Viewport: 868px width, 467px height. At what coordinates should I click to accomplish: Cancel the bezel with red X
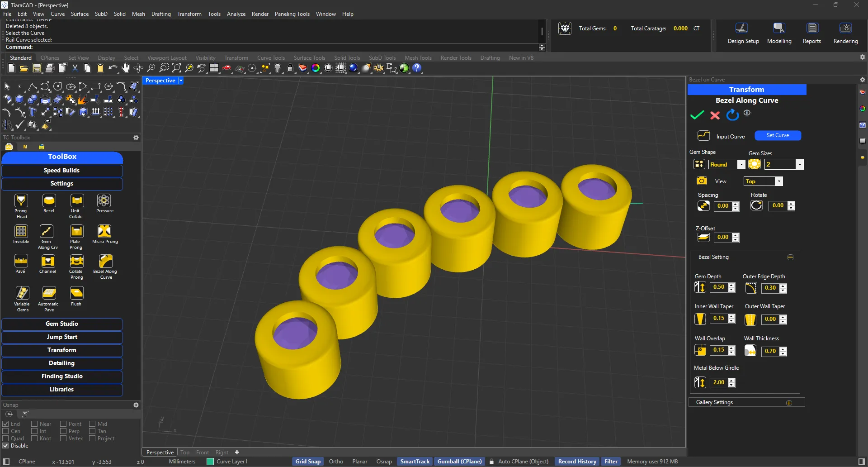click(x=715, y=115)
